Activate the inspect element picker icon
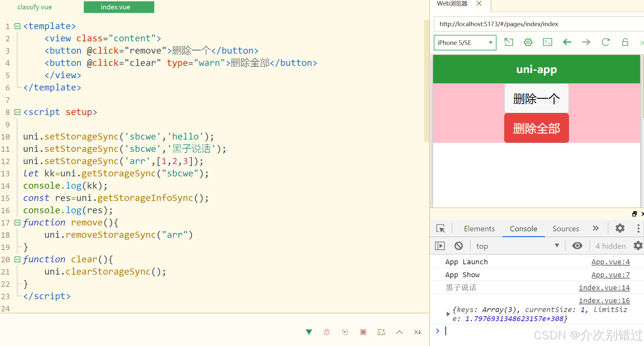The image size is (644, 346). [x=441, y=229]
